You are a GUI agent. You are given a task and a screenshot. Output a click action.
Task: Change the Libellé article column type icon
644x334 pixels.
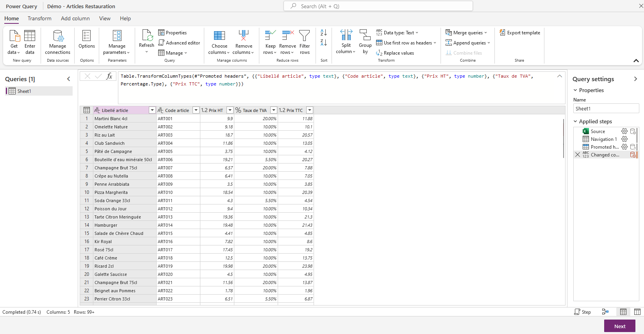97,110
